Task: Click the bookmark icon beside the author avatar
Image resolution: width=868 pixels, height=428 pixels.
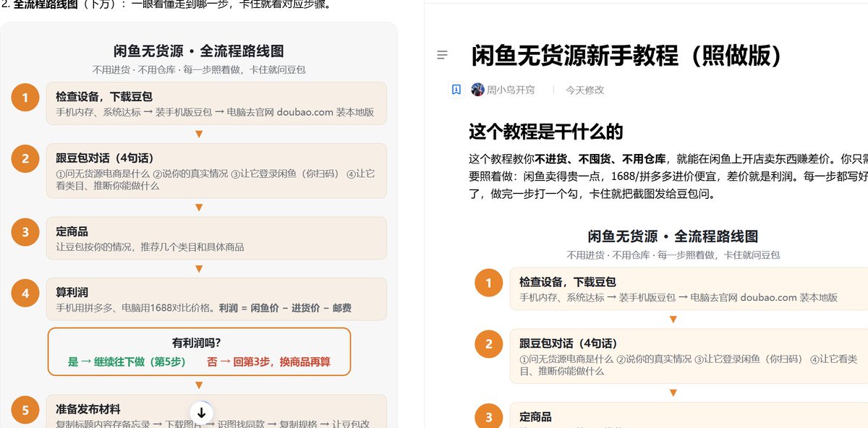Action: pos(456,90)
